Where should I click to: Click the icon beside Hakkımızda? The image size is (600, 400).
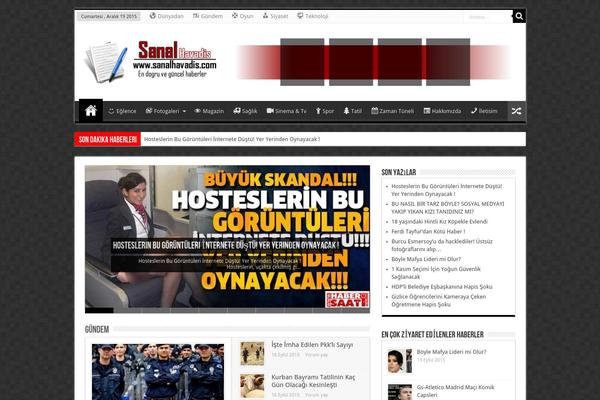[427, 111]
